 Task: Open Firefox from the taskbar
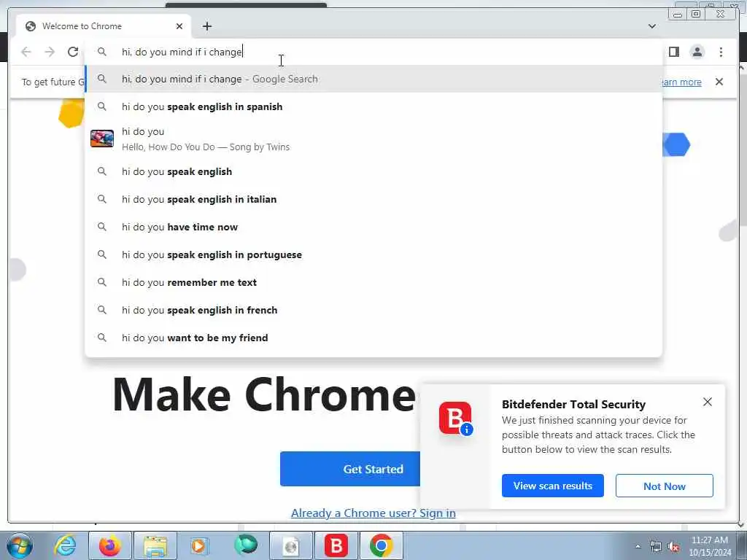click(x=109, y=545)
